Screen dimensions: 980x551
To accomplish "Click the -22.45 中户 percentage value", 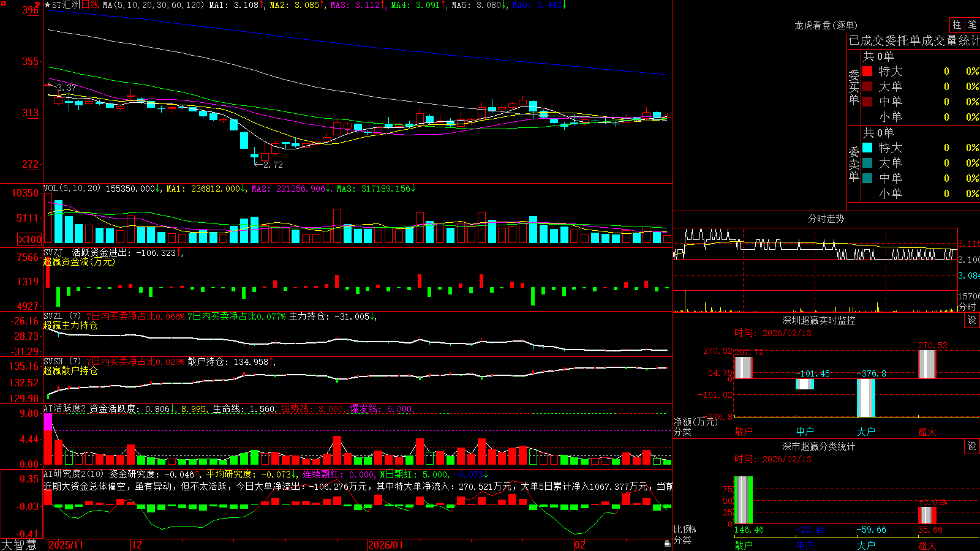I will tap(810, 530).
